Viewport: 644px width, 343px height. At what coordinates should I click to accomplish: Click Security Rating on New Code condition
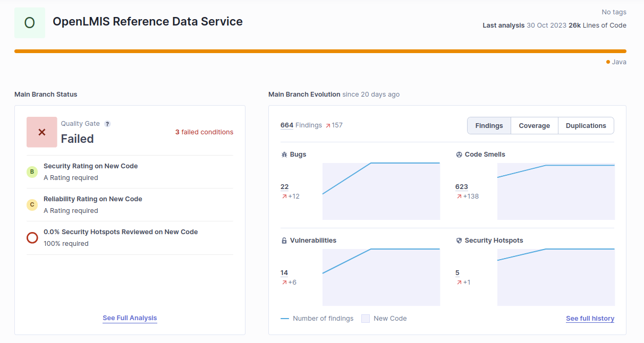pos(91,166)
